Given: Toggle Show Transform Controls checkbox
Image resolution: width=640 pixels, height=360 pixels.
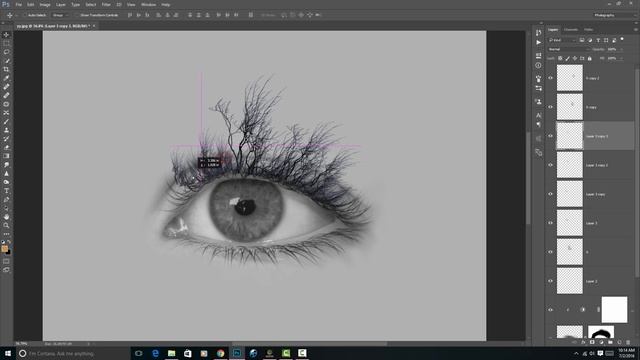Looking at the screenshot, I should [x=77, y=15].
